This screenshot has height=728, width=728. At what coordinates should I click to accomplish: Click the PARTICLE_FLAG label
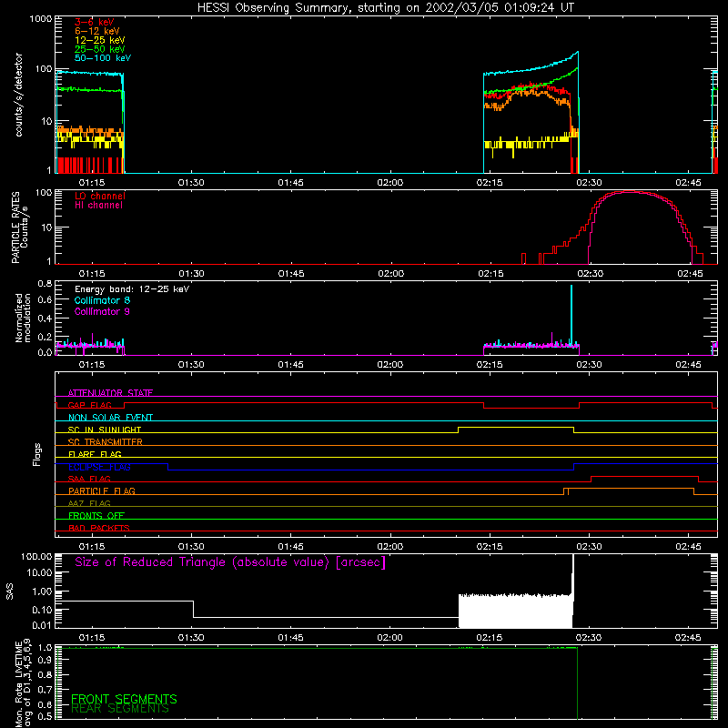[x=102, y=490]
